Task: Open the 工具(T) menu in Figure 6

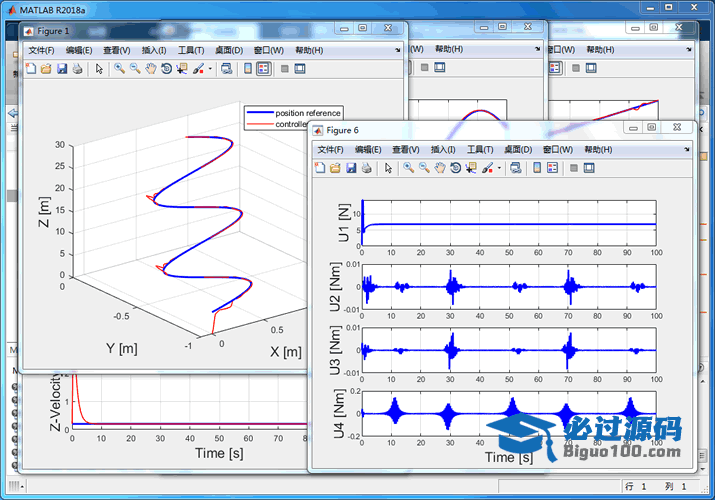Action: (x=480, y=149)
